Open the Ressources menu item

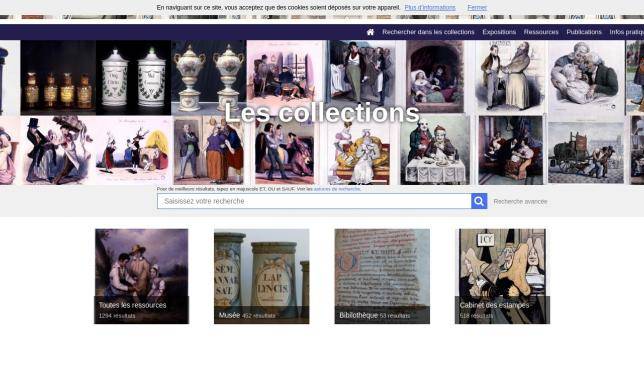coord(541,32)
